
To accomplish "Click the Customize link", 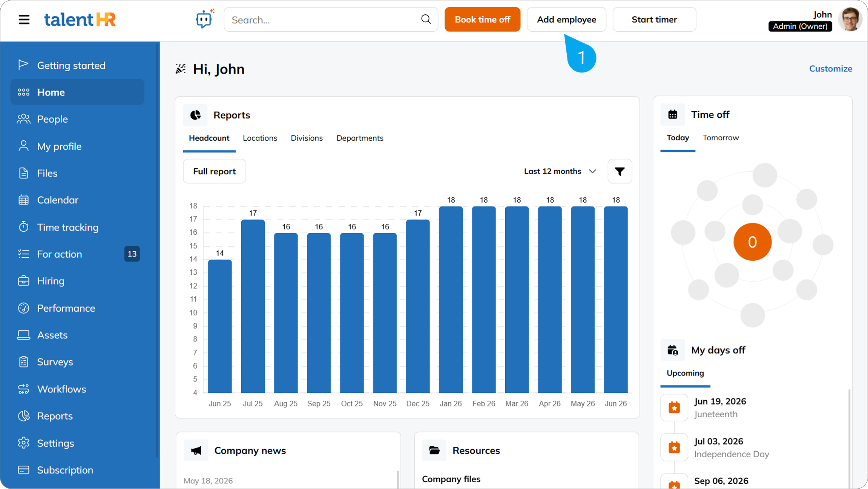I will point(831,69).
